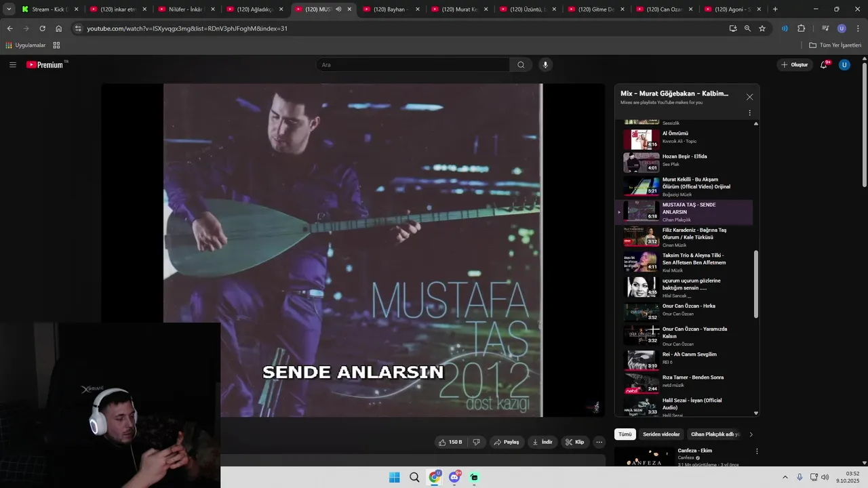This screenshot has height=488, width=868.
Task: Switch to inkar etm tab
Action: tap(119, 9)
